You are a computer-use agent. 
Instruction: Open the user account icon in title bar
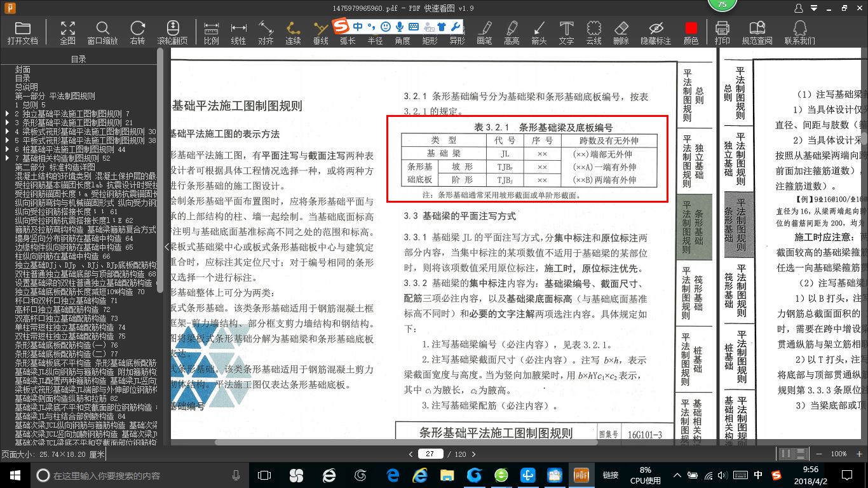coord(799,8)
